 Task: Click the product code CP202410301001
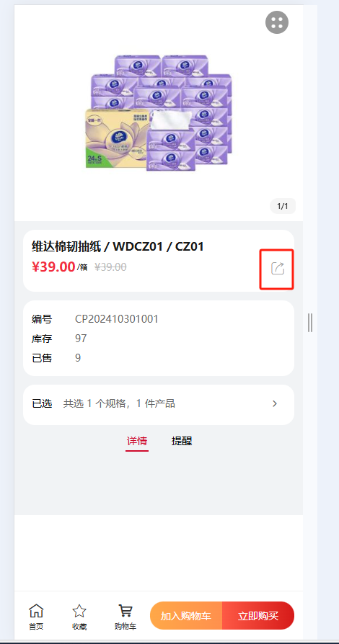[117, 319]
